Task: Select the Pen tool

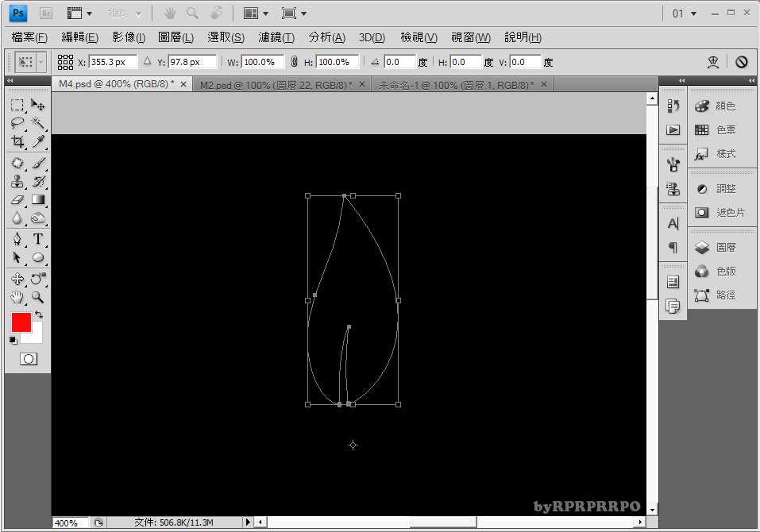Action: pos(17,239)
